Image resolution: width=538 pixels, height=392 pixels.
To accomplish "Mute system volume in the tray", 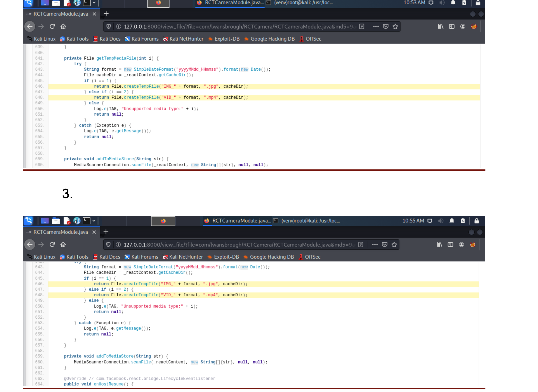I will pyautogui.click(x=442, y=3).
